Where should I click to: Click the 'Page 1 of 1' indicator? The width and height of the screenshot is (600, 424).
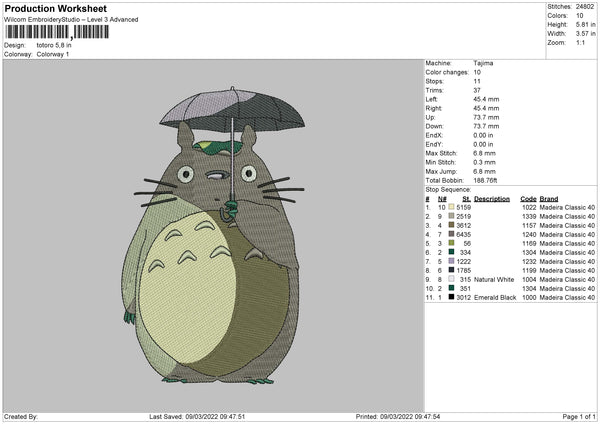click(579, 416)
